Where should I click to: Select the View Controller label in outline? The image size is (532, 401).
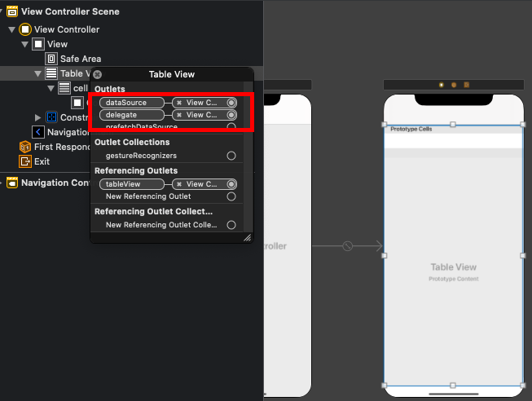click(x=67, y=29)
